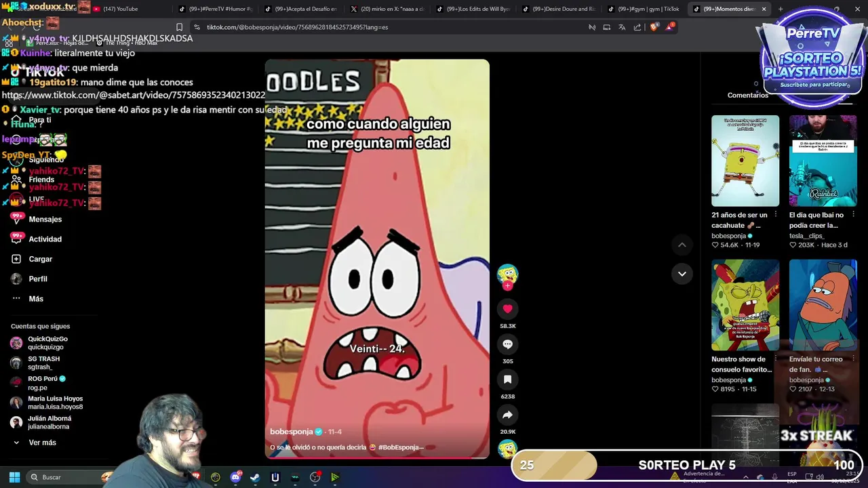Open Discord from the taskbar
This screenshot has height=488, width=868.
point(235,477)
